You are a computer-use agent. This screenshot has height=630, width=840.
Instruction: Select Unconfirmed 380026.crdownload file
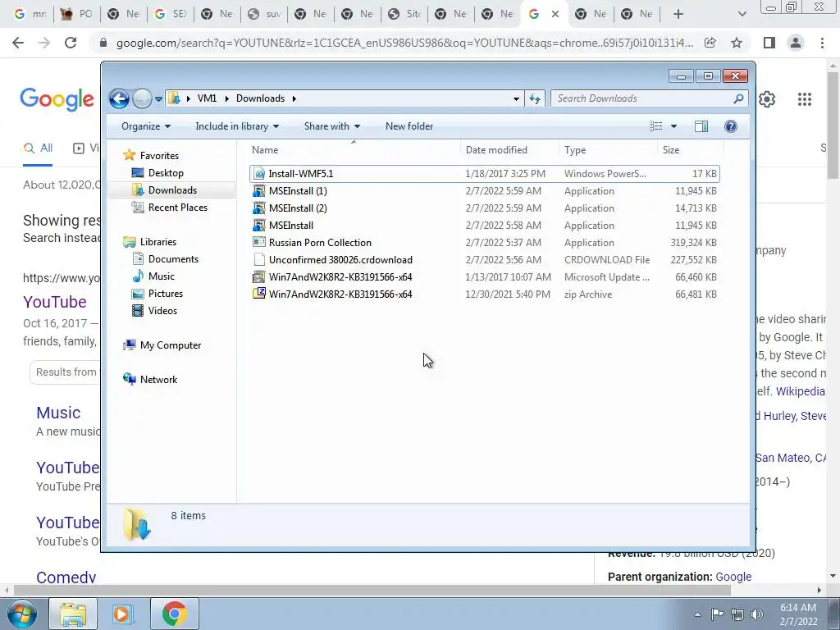click(484, 260)
